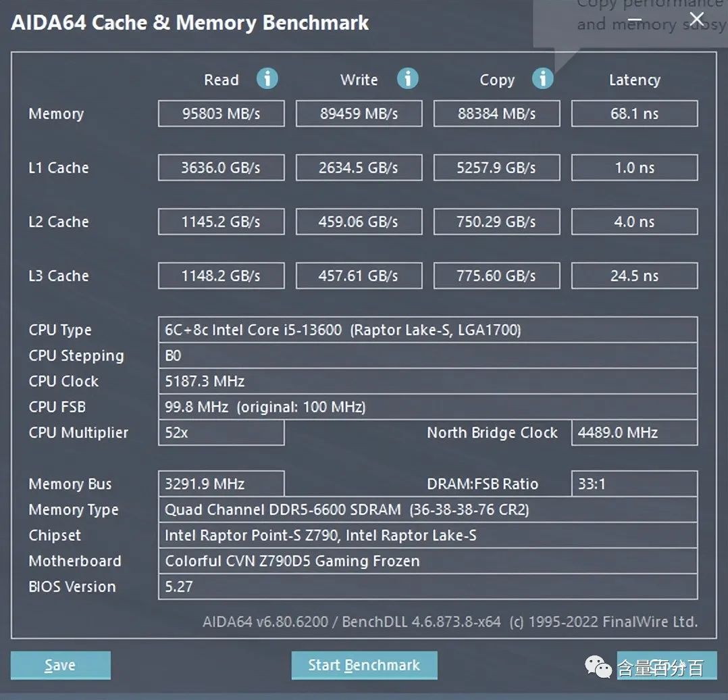Click Memory Bus field 3291.9 MHz

click(x=222, y=484)
